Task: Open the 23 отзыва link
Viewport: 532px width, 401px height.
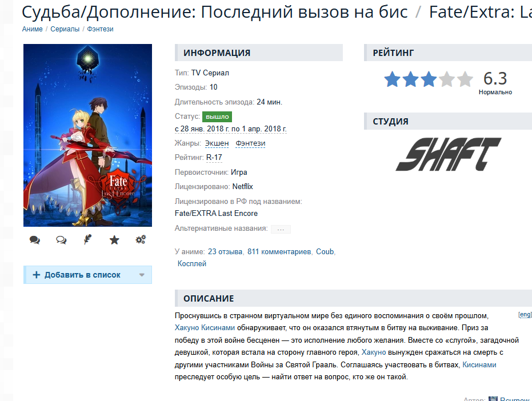Action: [225, 252]
